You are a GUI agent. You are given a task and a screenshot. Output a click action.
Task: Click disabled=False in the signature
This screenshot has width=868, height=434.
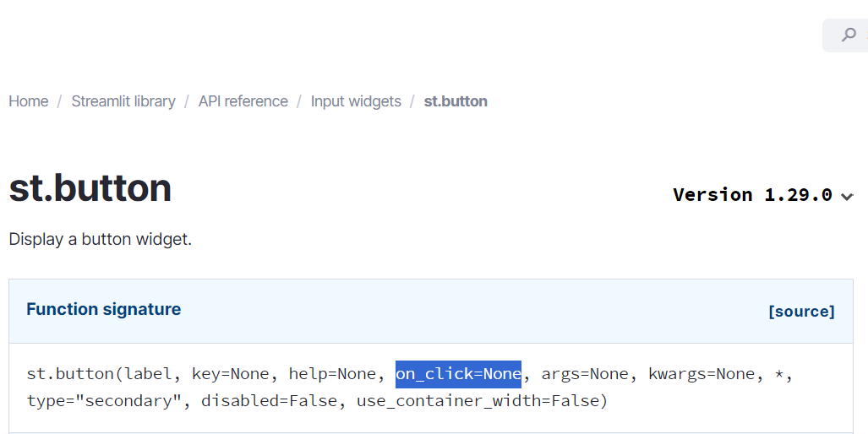coord(269,401)
